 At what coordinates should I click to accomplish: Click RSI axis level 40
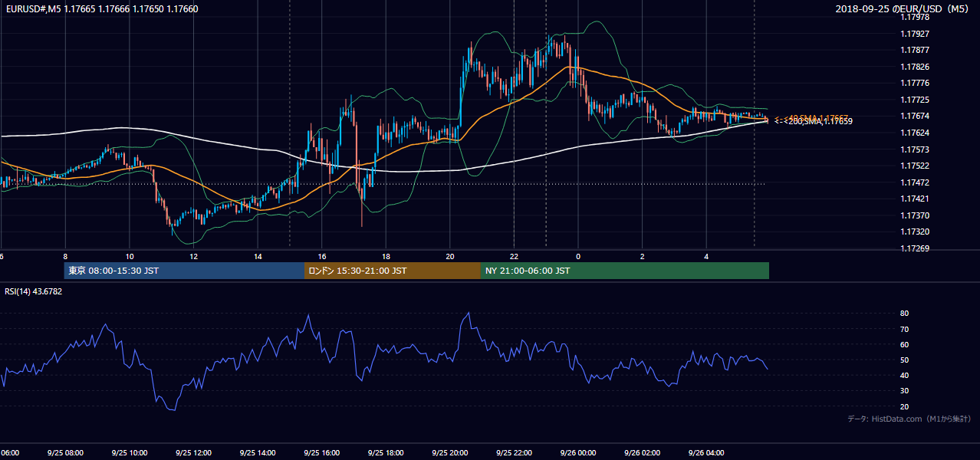coord(904,375)
